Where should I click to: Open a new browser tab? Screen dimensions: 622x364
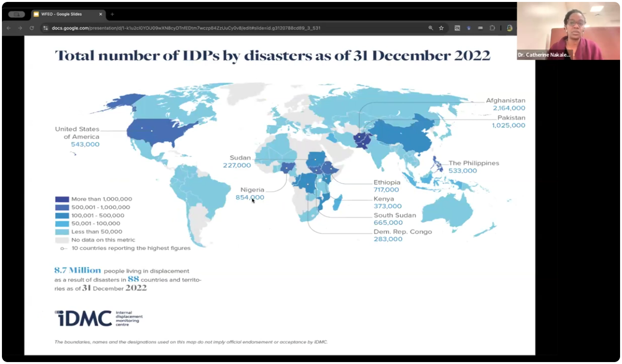pos(113,14)
